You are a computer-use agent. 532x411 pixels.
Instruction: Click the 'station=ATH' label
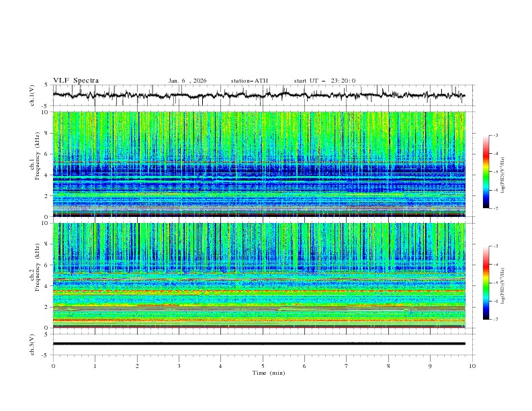(x=249, y=81)
